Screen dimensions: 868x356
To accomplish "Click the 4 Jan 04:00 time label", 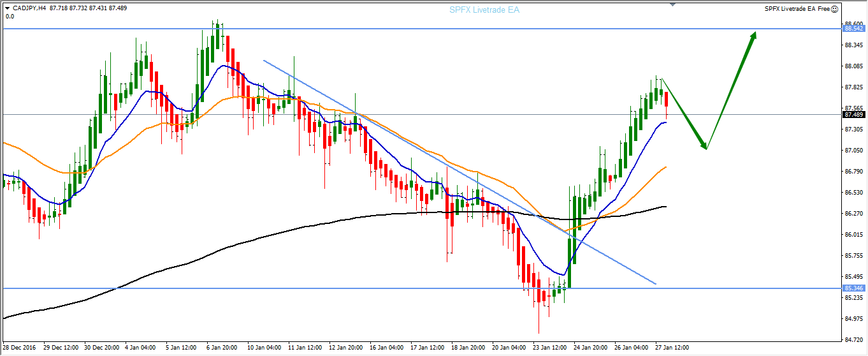I will click(x=140, y=348).
